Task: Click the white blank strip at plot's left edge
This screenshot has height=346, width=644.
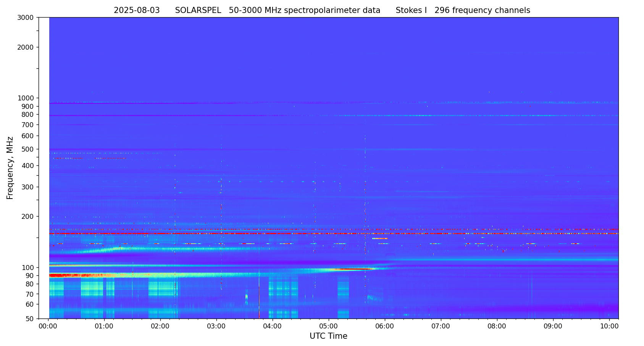Action: pyautogui.click(x=44, y=168)
